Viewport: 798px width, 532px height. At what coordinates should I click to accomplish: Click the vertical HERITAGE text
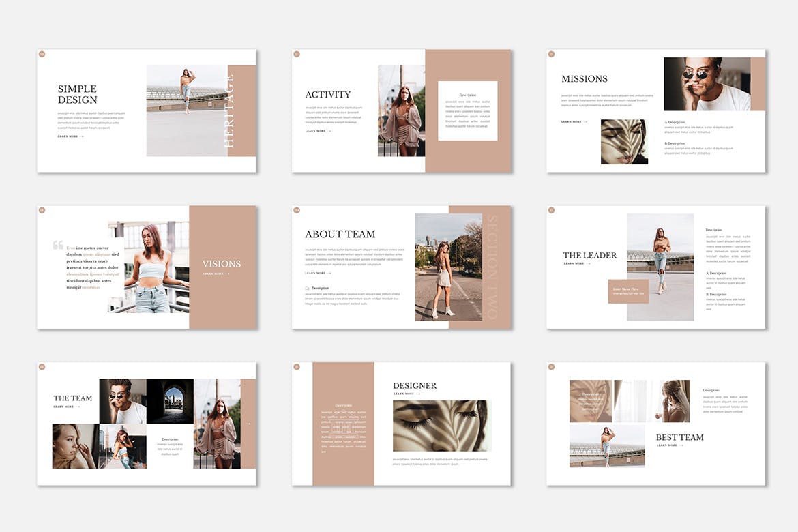coord(229,111)
